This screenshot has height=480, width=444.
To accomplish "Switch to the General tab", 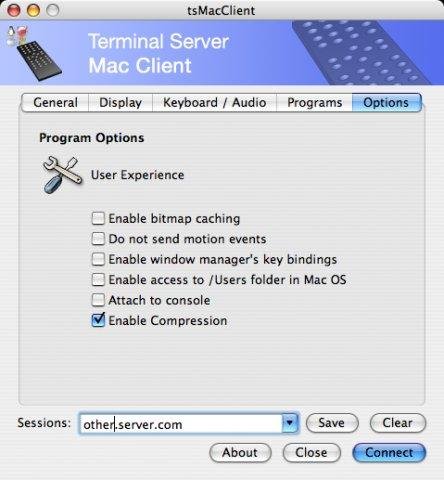I will [x=55, y=102].
